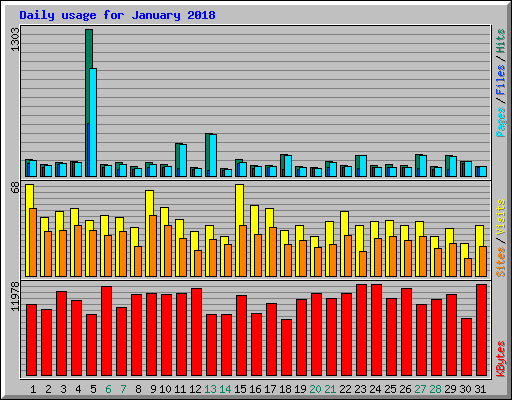Select the red KBytes bar for day 18
Image resolution: width=512 pixels, height=400 pixels.
[x=287, y=347]
